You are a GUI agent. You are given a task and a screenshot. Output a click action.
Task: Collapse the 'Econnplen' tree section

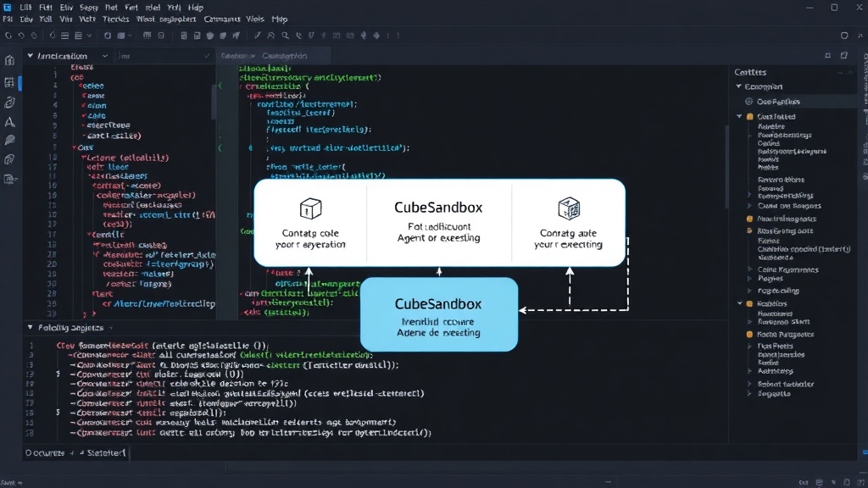click(x=738, y=86)
